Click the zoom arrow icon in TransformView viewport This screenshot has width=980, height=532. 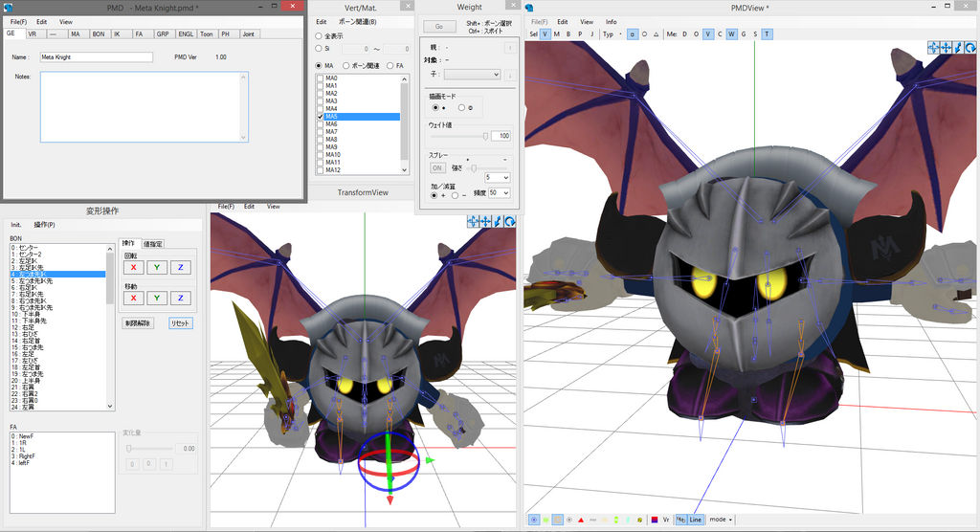[498, 221]
